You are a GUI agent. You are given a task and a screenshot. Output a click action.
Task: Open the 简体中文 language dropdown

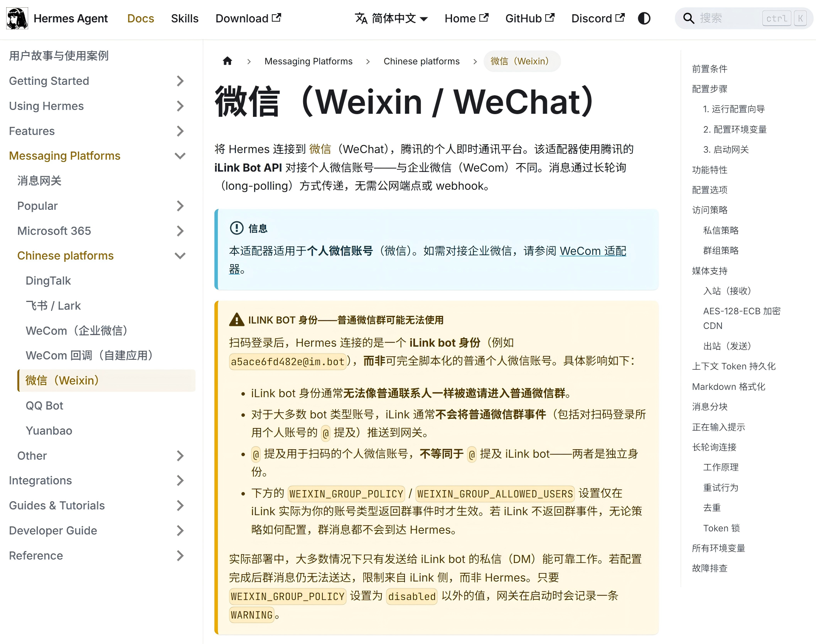click(x=391, y=19)
